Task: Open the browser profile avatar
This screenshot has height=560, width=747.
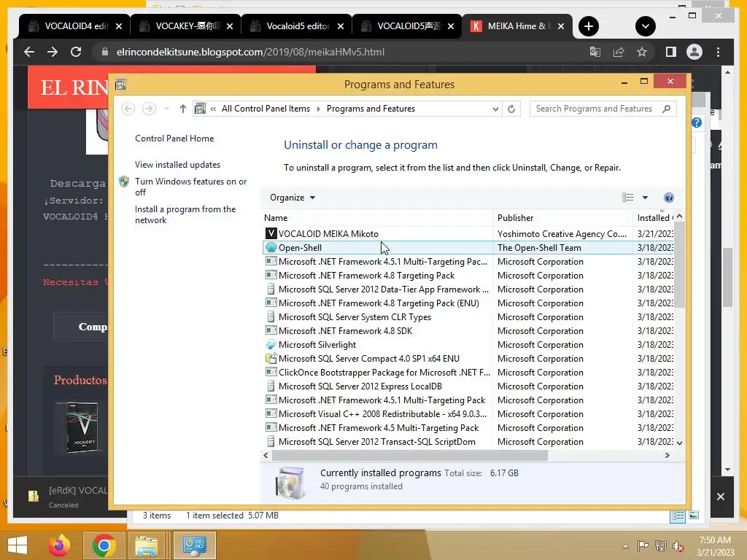Action: coord(694,52)
